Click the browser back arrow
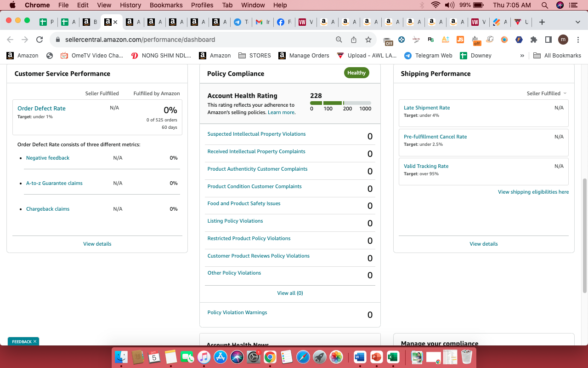Image resolution: width=588 pixels, height=368 pixels. click(x=10, y=40)
